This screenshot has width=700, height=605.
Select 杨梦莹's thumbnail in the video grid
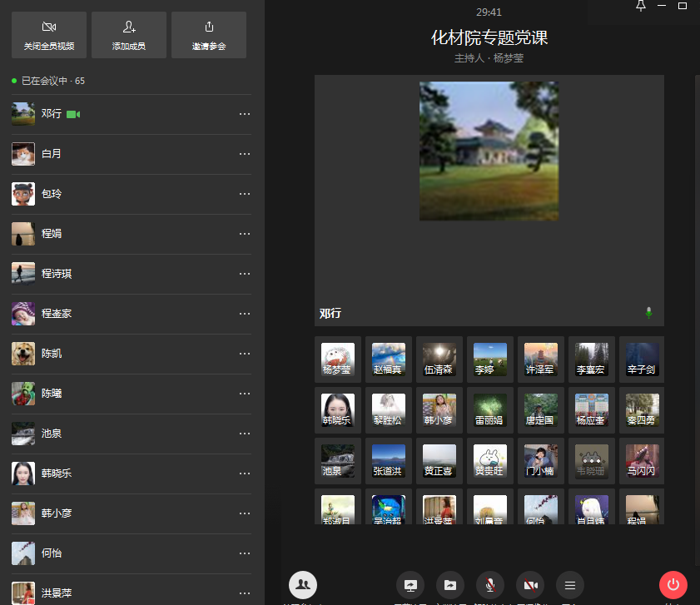[338, 360]
